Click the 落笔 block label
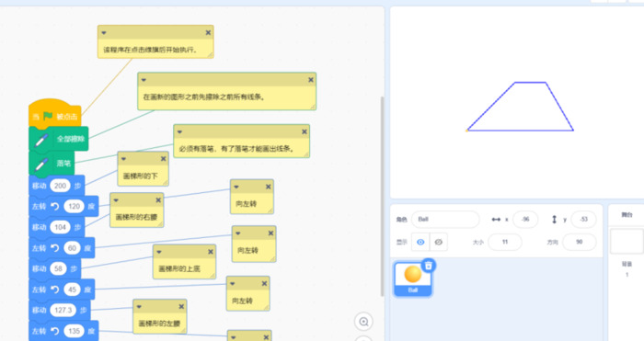The width and height of the screenshot is (644, 341). 63,164
